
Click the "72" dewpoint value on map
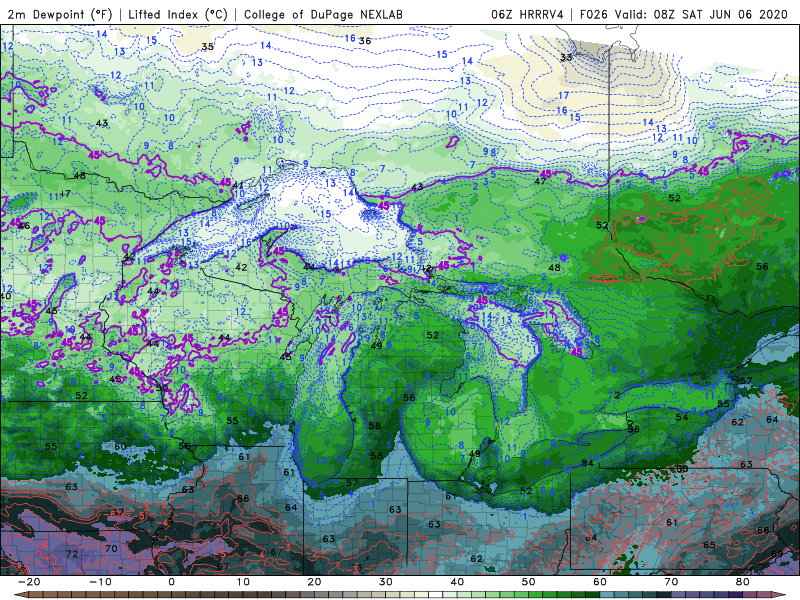click(72, 554)
